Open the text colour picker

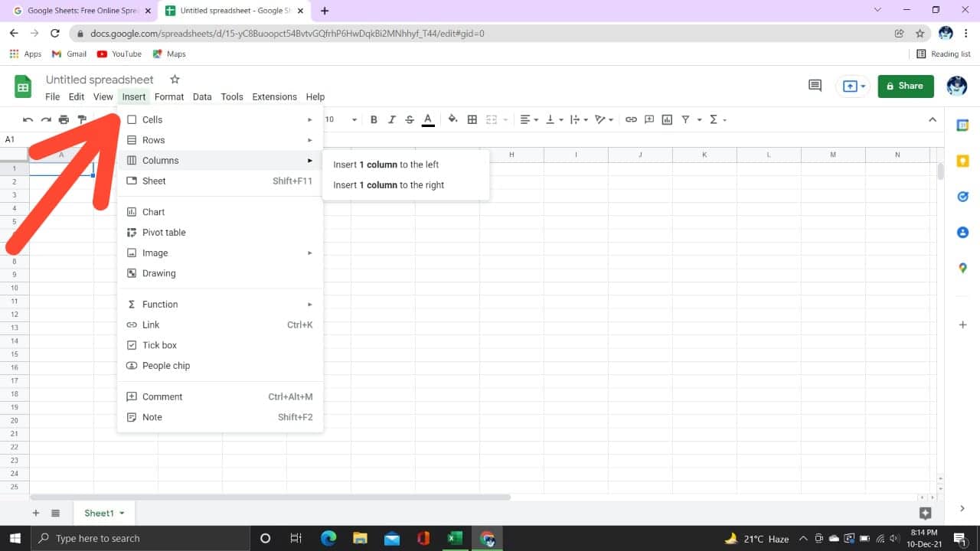[x=428, y=119]
